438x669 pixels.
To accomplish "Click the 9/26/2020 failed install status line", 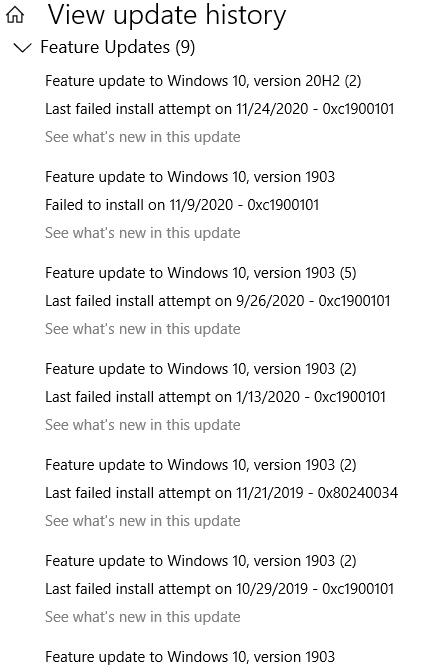I will tap(218, 301).
